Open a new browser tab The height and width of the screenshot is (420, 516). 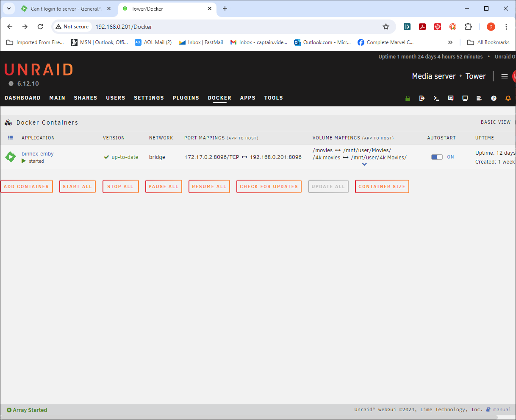tap(225, 8)
